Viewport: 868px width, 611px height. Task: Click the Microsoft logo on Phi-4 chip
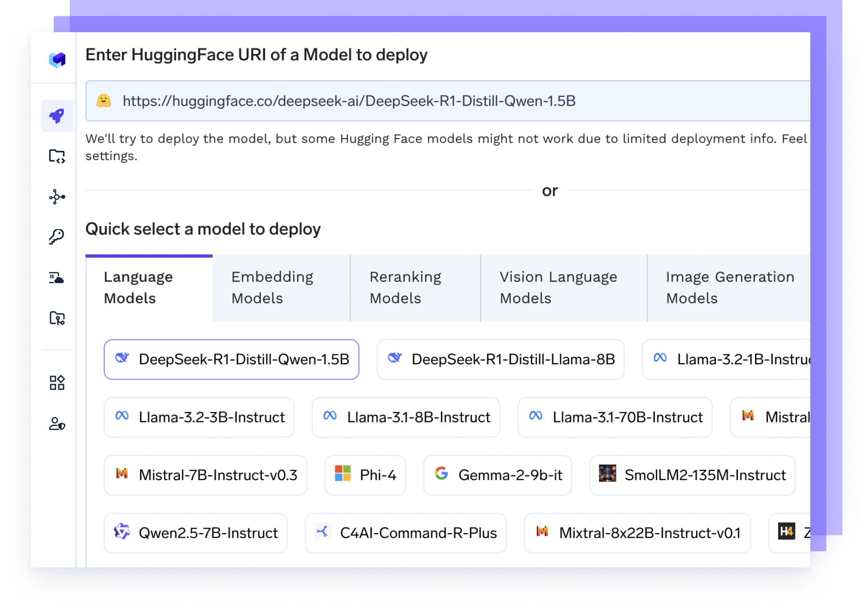click(342, 473)
